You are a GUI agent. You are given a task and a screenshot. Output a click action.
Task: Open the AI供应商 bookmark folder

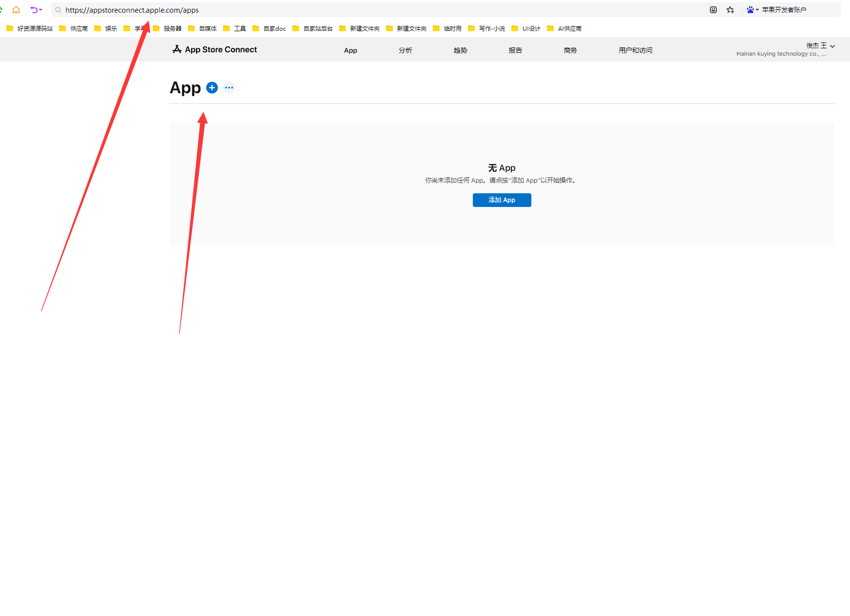565,28
